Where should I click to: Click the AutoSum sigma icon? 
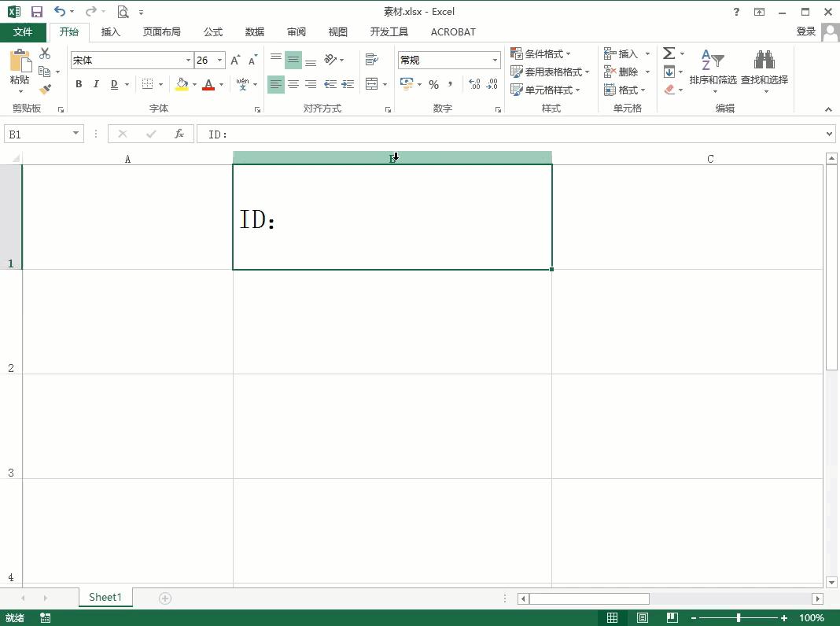click(x=669, y=53)
